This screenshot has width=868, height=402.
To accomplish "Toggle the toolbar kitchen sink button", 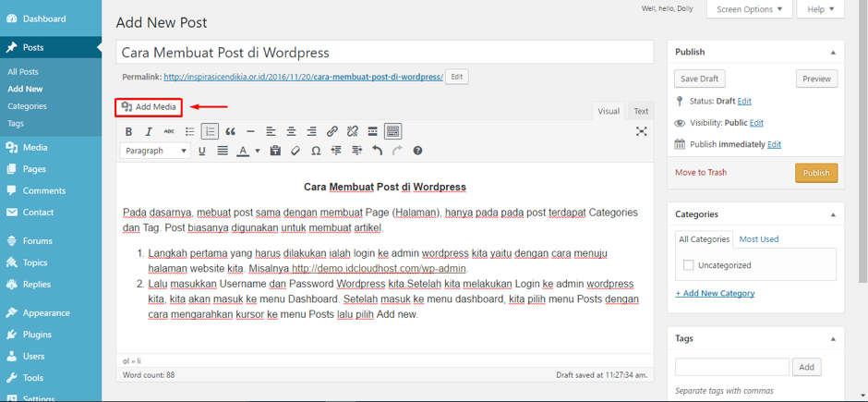I will tap(393, 132).
